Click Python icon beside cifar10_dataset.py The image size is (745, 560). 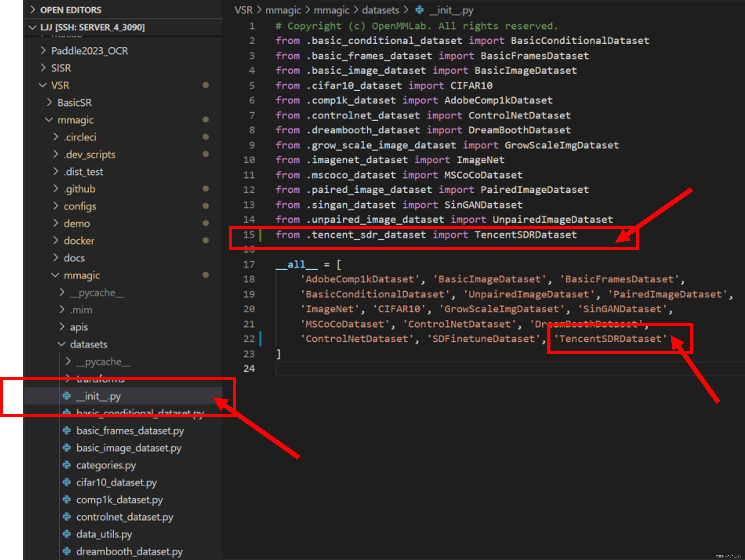(x=67, y=482)
